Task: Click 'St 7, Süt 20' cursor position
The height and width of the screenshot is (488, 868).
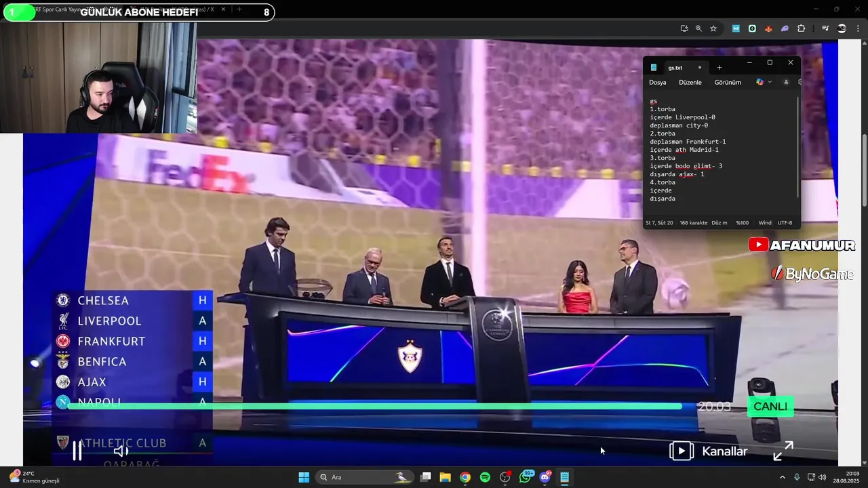Action: tap(659, 223)
